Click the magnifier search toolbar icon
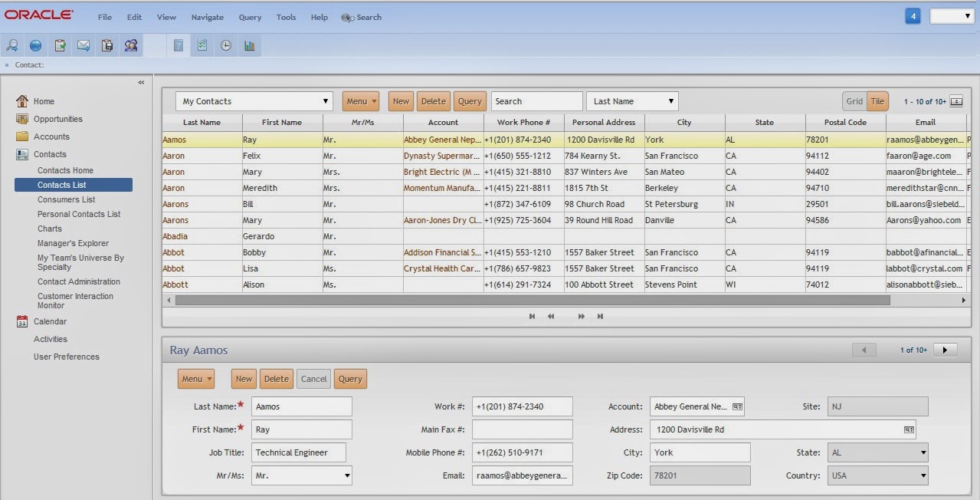 [12, 45]
